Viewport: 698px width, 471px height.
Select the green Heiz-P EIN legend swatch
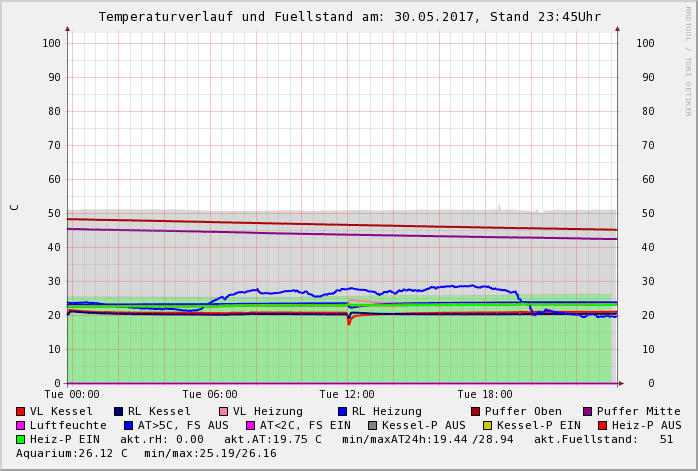(x=21, y=439)
